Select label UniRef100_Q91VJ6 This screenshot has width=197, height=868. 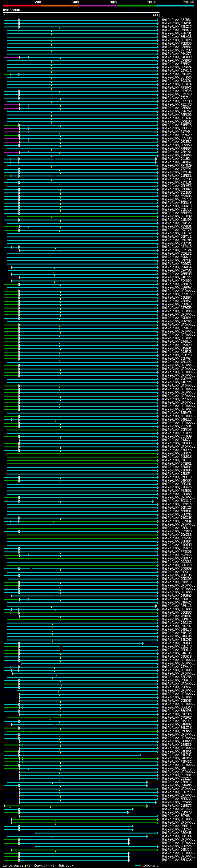(x=177, y=294)
